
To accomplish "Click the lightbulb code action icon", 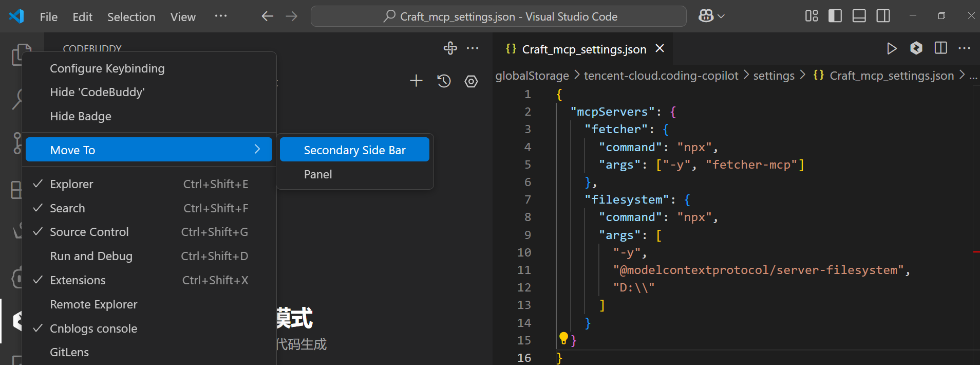I will tap(563, 338).
